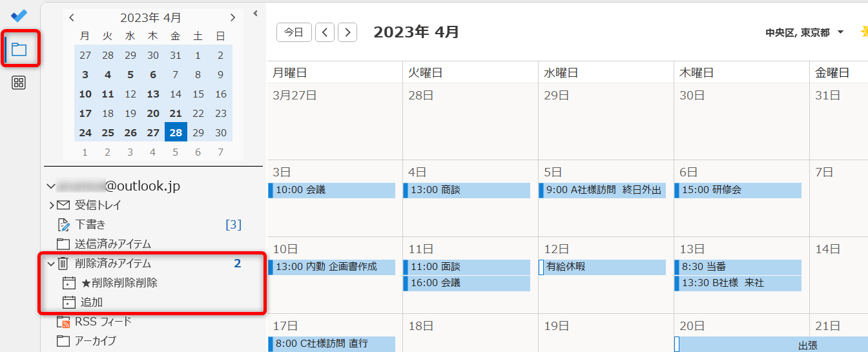
Task: Switch to the Folders view icon
Action: point(19,50)
